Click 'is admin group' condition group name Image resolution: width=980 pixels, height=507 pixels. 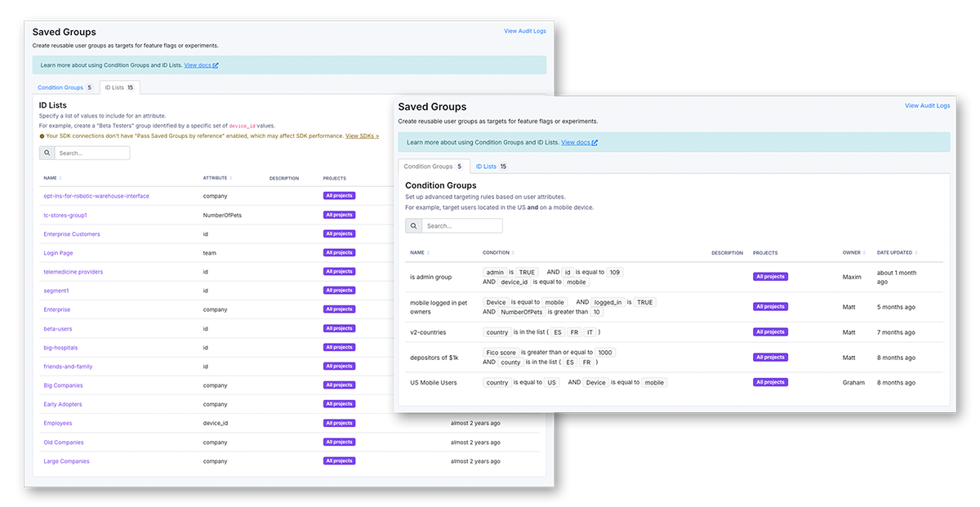tap(430, 277)
